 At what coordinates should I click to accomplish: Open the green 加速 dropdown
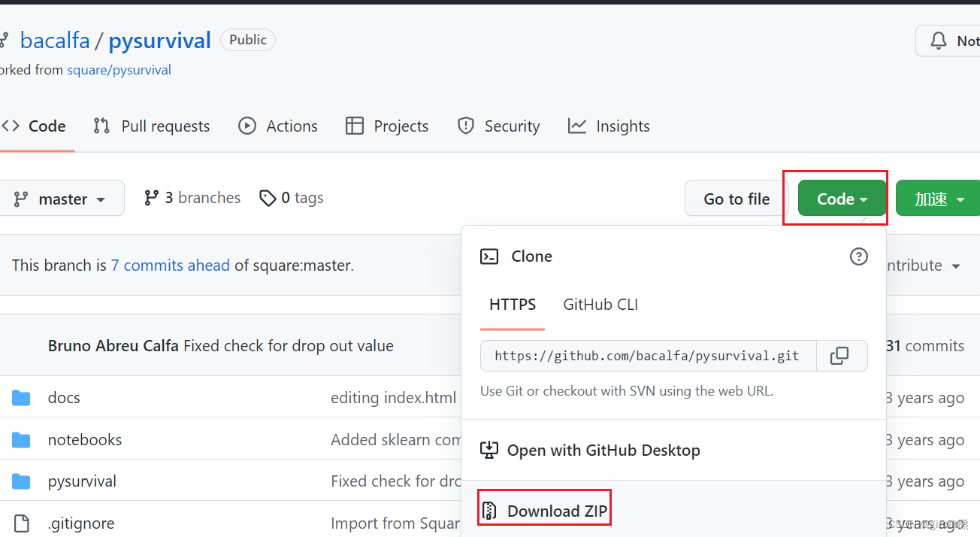coord(939,199)
